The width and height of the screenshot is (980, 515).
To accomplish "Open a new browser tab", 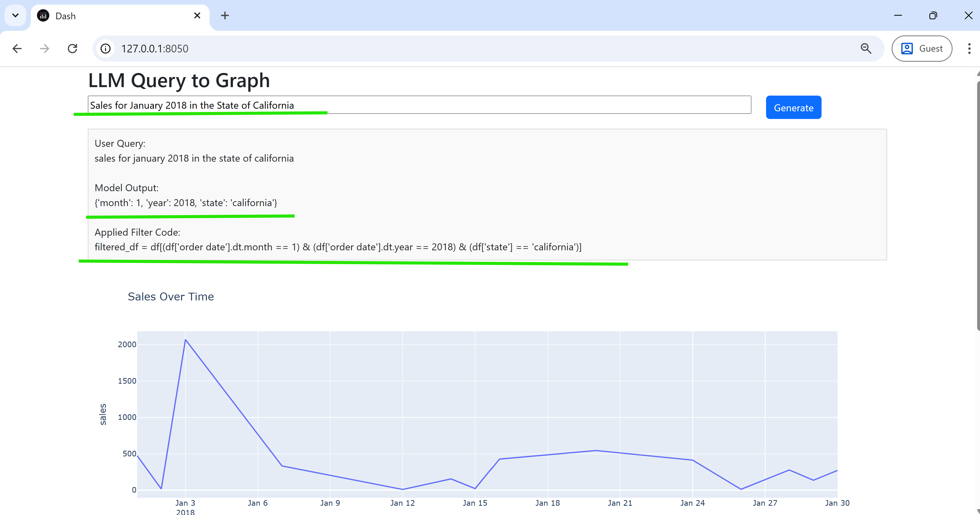I will pyautogui.click(x=225, y=16).
